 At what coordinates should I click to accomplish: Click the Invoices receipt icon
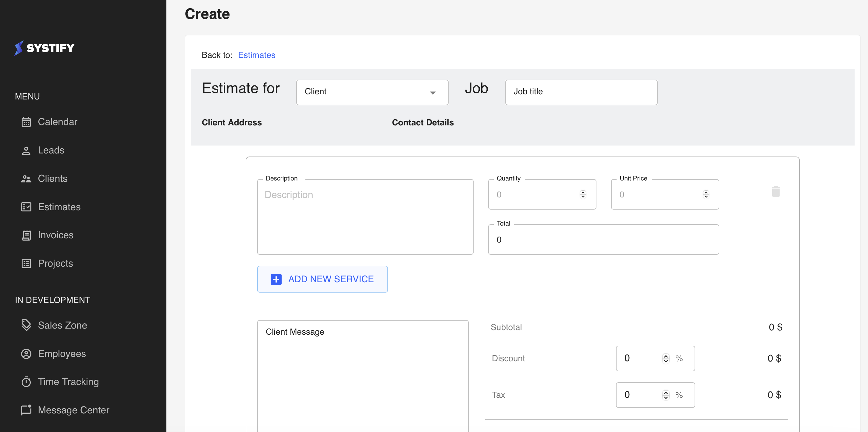click(26, 235)
